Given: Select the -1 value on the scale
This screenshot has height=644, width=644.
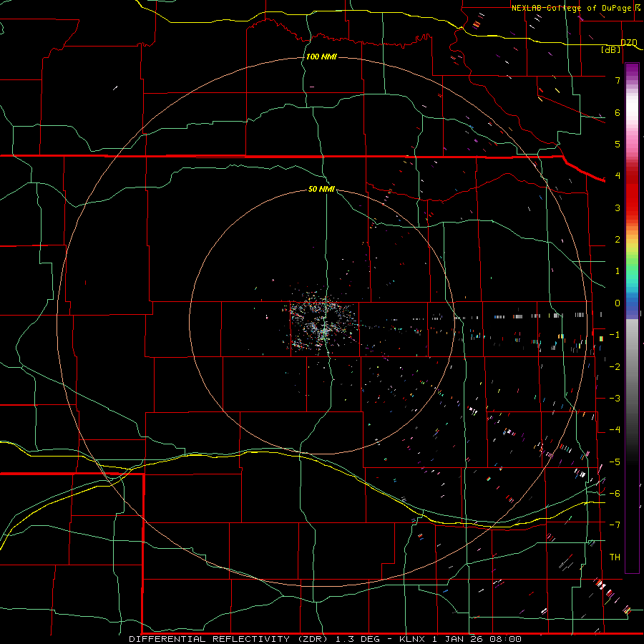Looking at the screenshot, I should click(615, 335).
